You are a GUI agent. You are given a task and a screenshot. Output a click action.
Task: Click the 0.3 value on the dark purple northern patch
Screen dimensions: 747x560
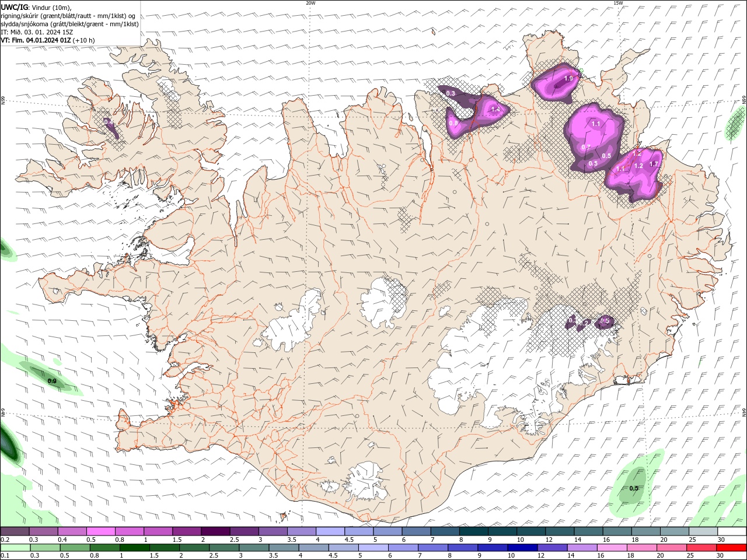pyautogui.click(x=451, y=93)
